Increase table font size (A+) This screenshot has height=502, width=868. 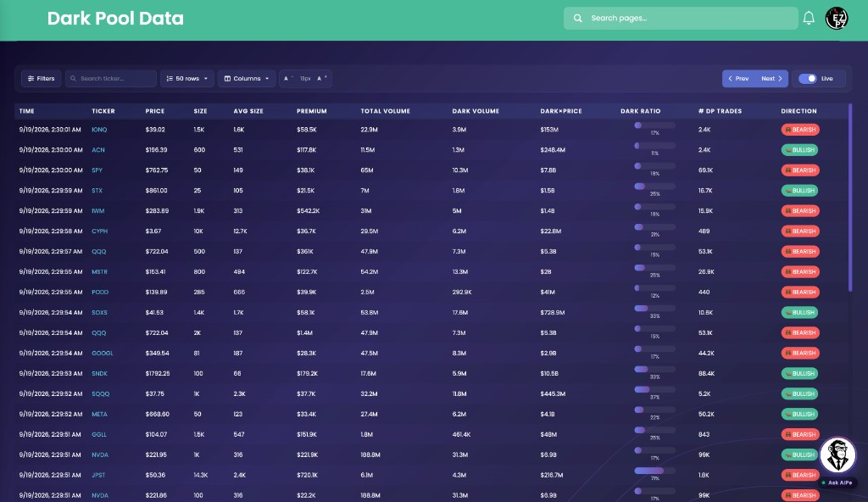point(321,79)
